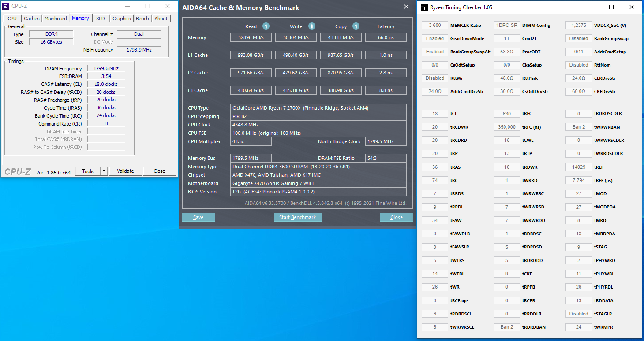The width and height of the screenshot is (644, 341).
Task: Click DRAM Frequency value 1799.6 MHz
Action: click(106, 69)
